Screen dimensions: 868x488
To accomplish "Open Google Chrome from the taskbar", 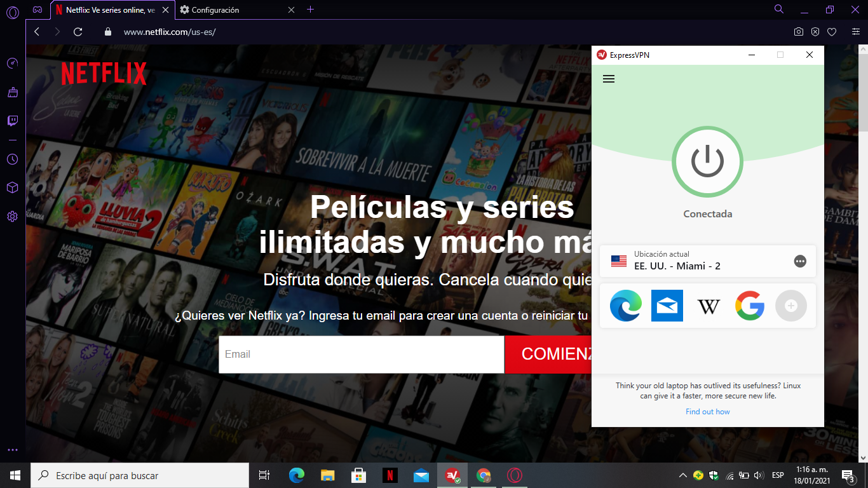I will (x=484, y=475).
